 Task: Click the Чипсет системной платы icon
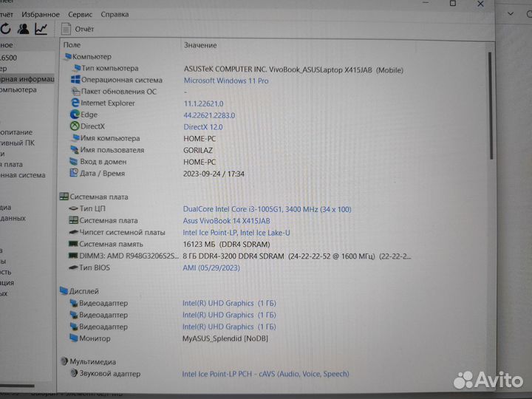73,232
